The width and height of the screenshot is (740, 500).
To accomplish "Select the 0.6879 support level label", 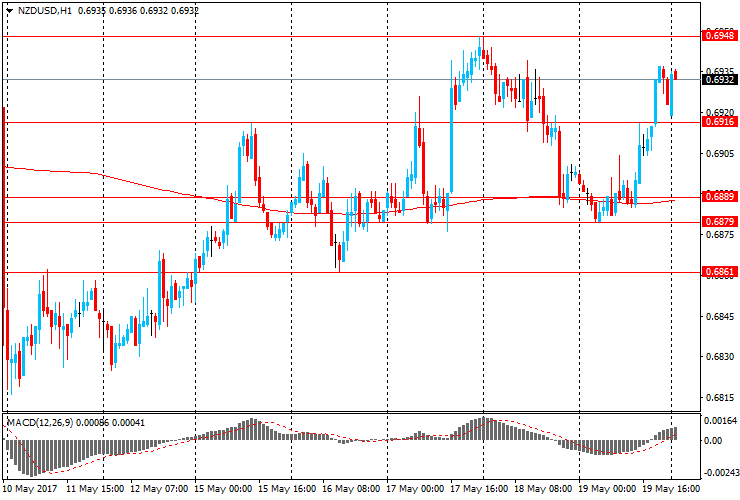I will click(x=720, y=222).
